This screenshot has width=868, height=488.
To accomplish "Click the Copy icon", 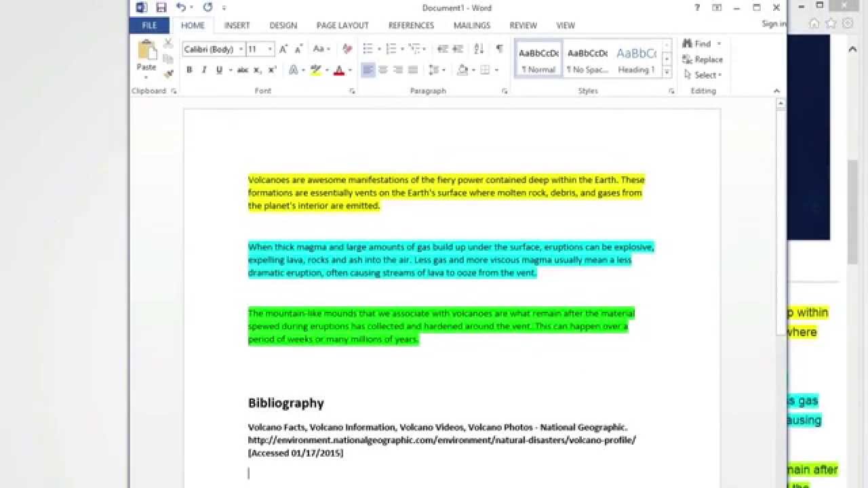I will coord(168,59).
